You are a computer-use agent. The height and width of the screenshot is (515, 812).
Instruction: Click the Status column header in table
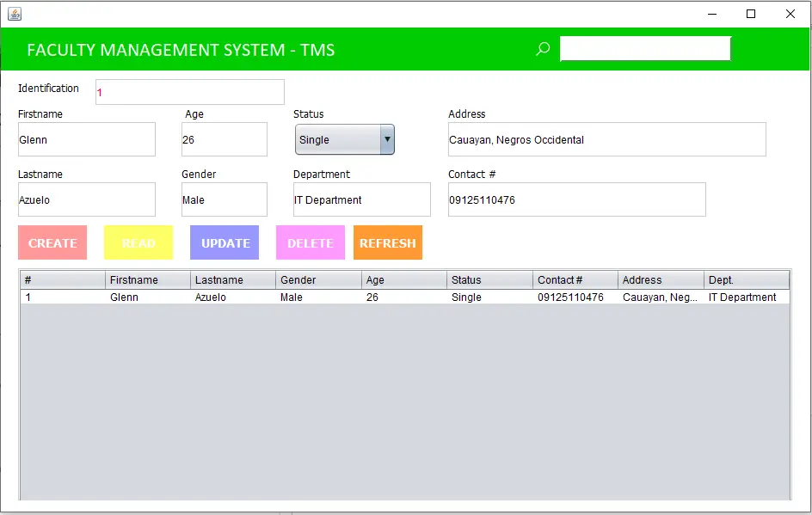(489, 280)
